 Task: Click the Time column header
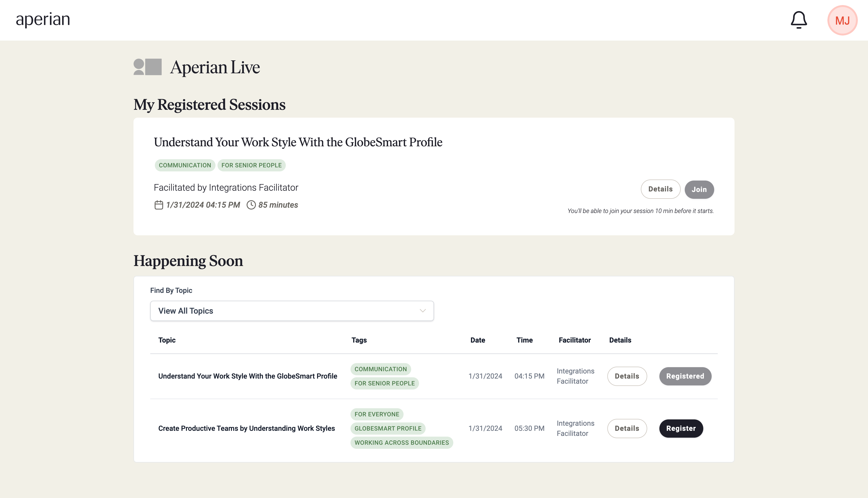(524, 340)
